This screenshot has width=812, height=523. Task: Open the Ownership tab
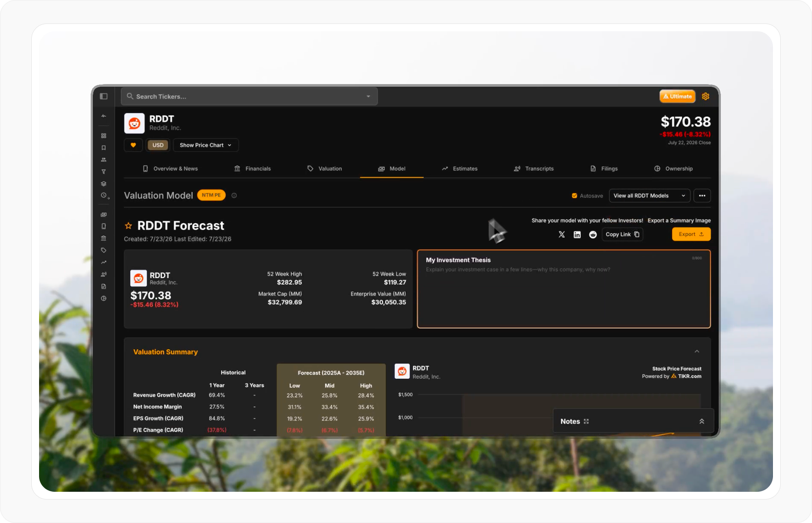coord(673,168)
